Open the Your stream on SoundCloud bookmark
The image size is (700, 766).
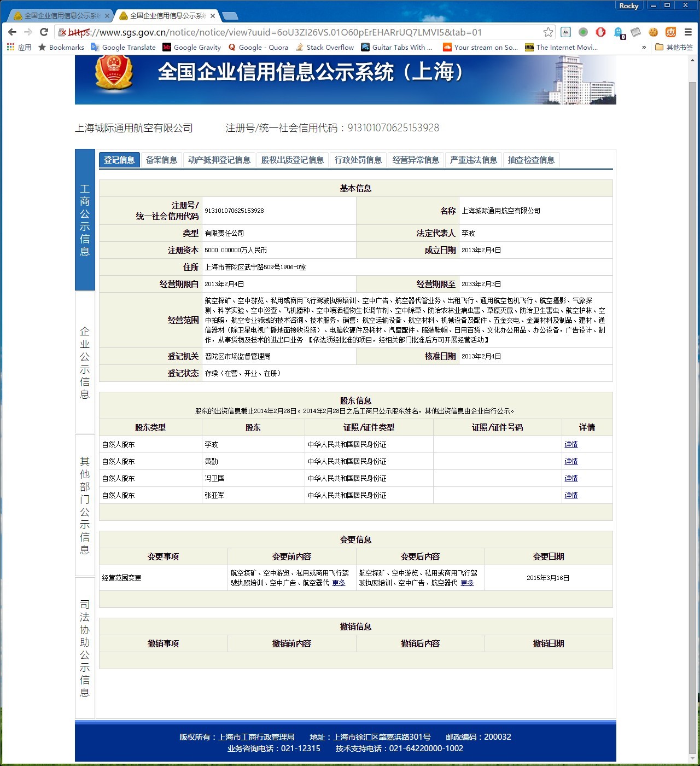click(x=480, y=48)
